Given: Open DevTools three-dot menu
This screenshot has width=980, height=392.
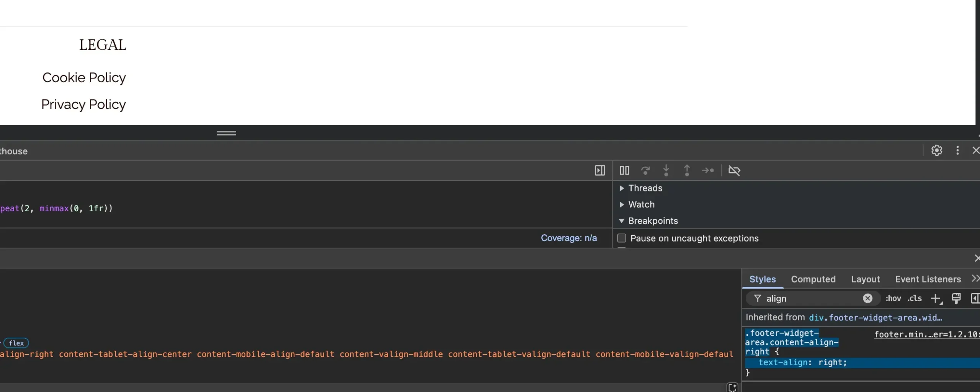Looking at the screenshot, I should click(x=957, y=150).
